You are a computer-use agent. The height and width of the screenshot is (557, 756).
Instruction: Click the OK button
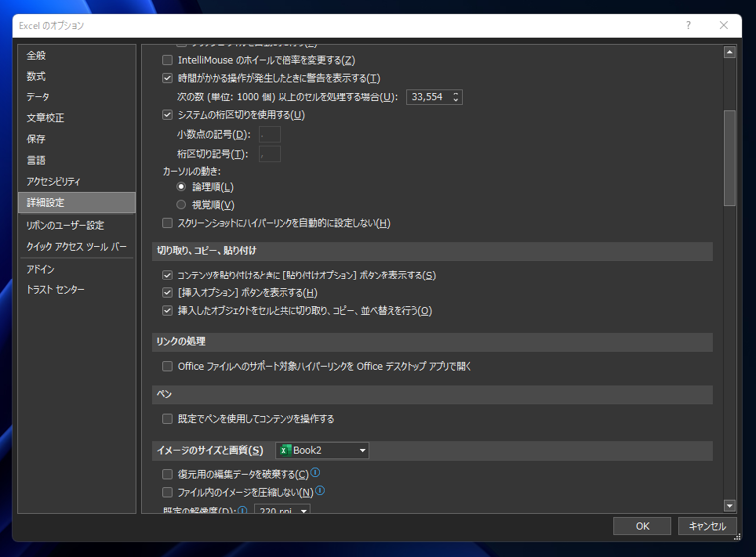click(642, 526)
